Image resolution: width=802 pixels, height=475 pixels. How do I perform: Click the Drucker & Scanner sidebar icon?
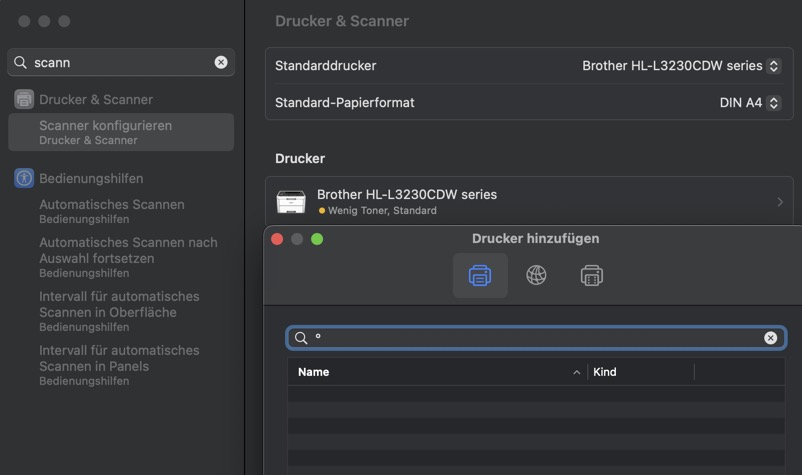pyautogui.click(x=24, y=100)
